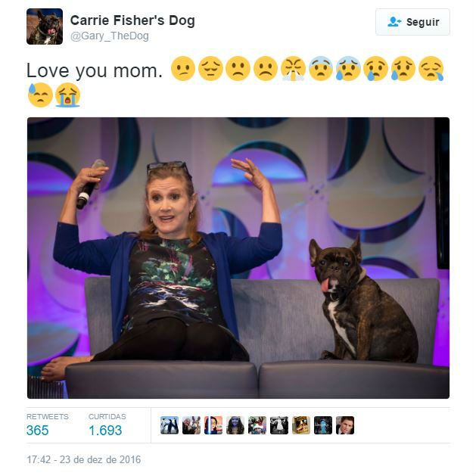Screen dimensions: 476x476
Task: Click the tweet timestamp 17:42 - 23 de dez de 2016
Action: [x=84, y=459]
